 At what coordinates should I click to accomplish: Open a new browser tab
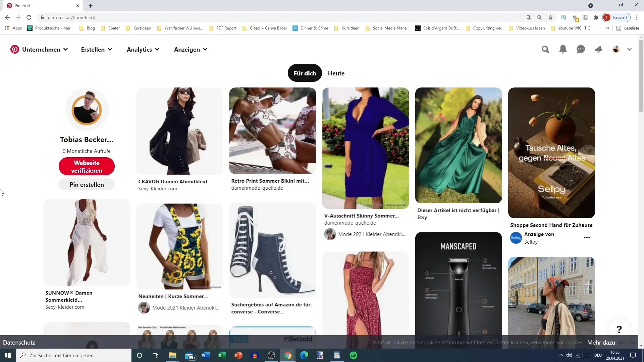(x=91, y=6)
